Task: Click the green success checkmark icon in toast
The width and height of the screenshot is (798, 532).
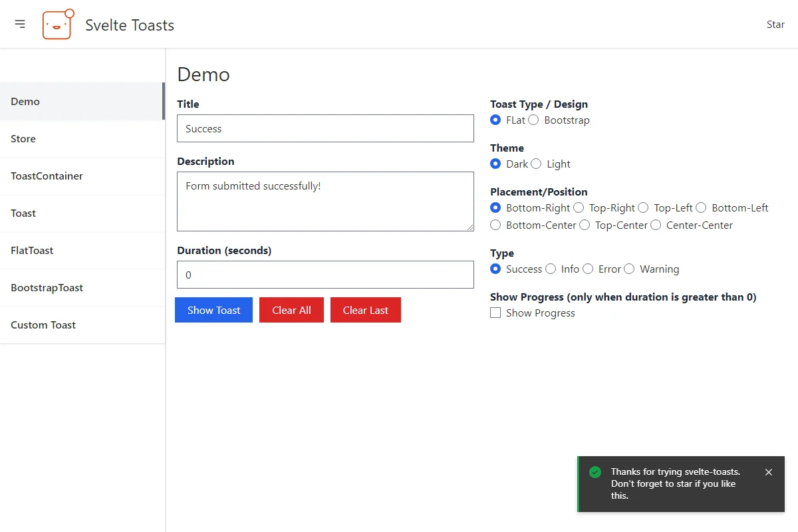Action: click(595, 472)
